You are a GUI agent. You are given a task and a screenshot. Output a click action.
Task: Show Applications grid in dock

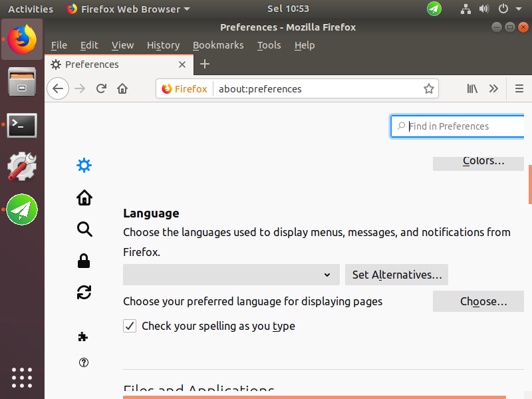(22, 378)
